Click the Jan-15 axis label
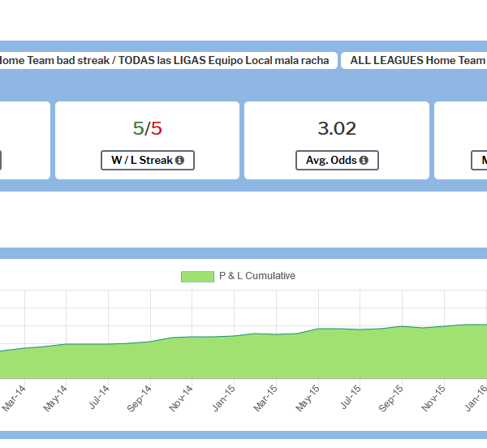487x448 pixels. pos(224,398)
